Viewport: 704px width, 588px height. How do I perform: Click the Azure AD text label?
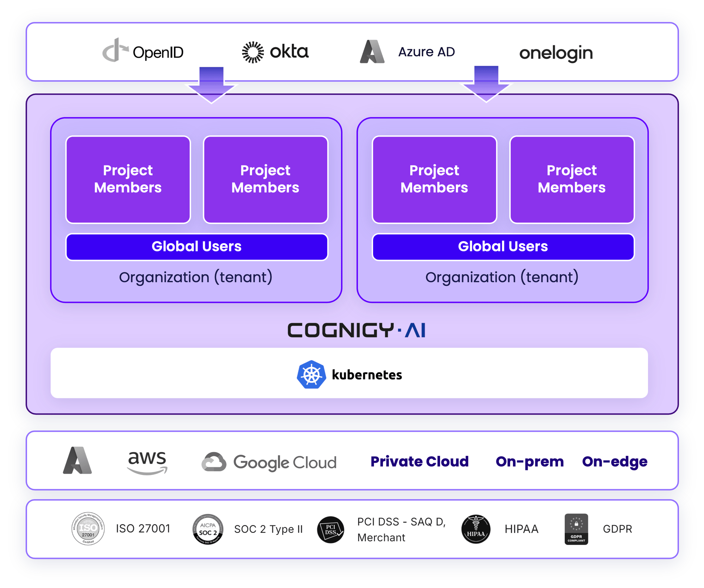[426, 52]
